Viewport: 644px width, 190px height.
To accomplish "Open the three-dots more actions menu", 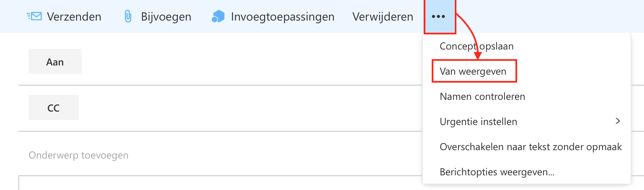I will point(438,17).
